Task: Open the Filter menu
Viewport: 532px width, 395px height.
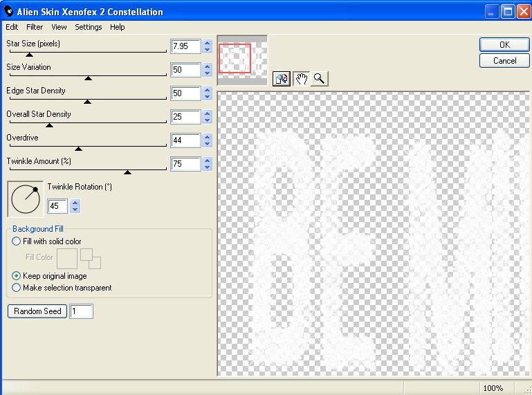Action: pyautogui.click(x=35, y=27)
